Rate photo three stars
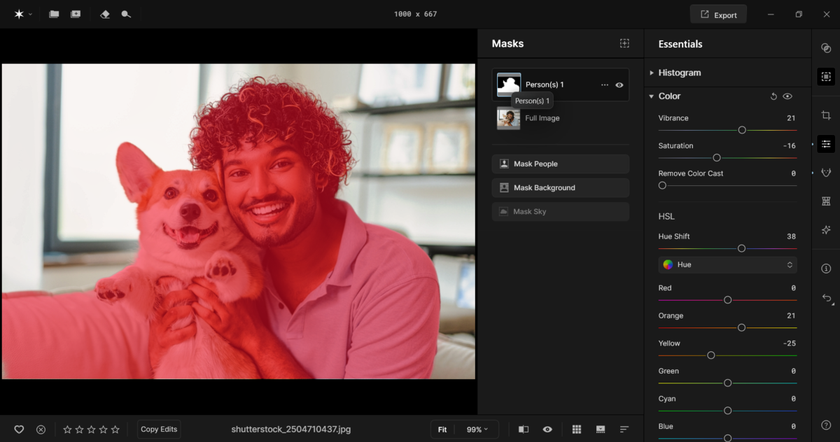The image size is (840, 442). click(91, 429)
